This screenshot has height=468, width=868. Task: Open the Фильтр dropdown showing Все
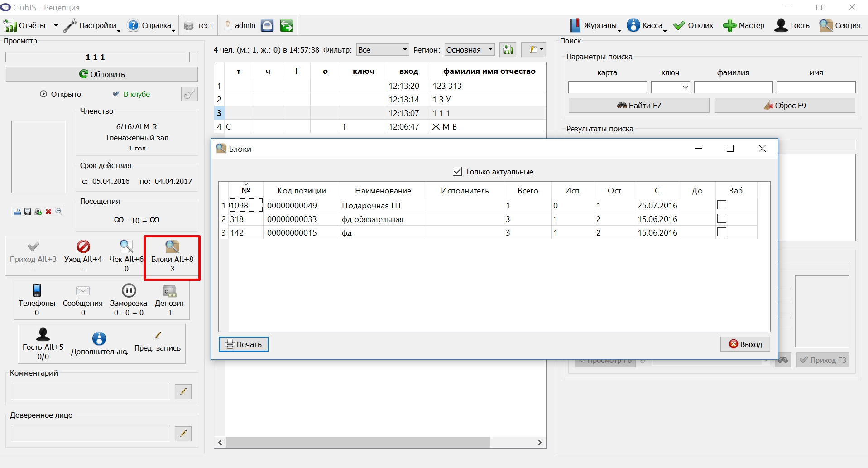pos(383,50)
